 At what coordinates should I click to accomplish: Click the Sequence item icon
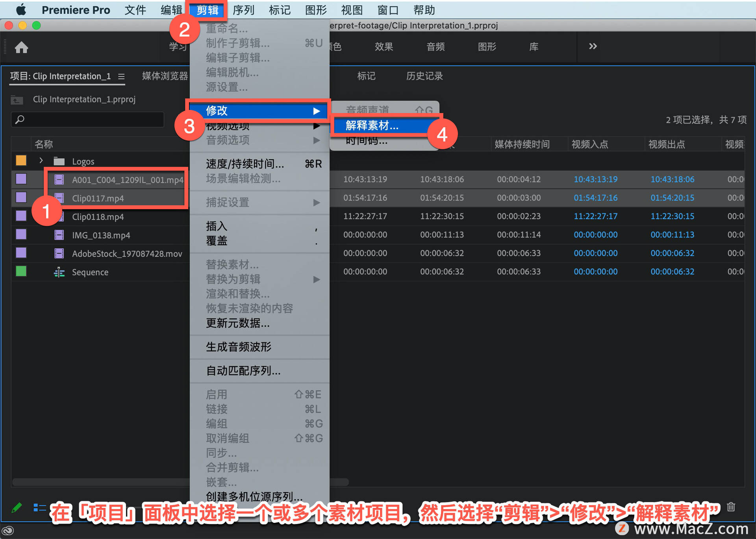point(59,272)
